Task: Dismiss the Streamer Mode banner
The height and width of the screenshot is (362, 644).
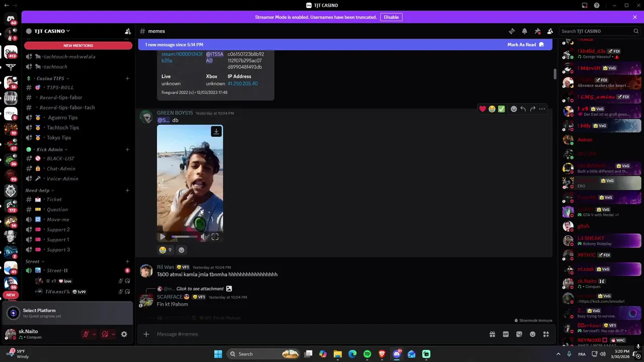Action: 635,17
